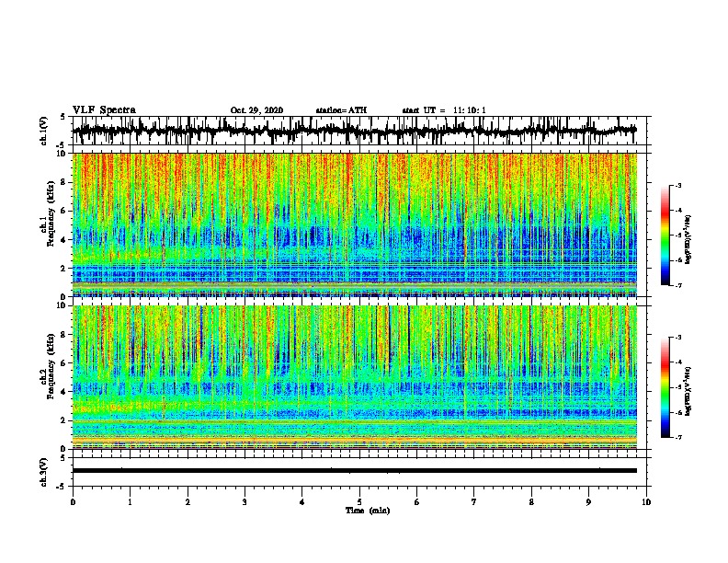Click the ch.1 spectrogram color scale bar
728x563 pixels.
point(665,236)
